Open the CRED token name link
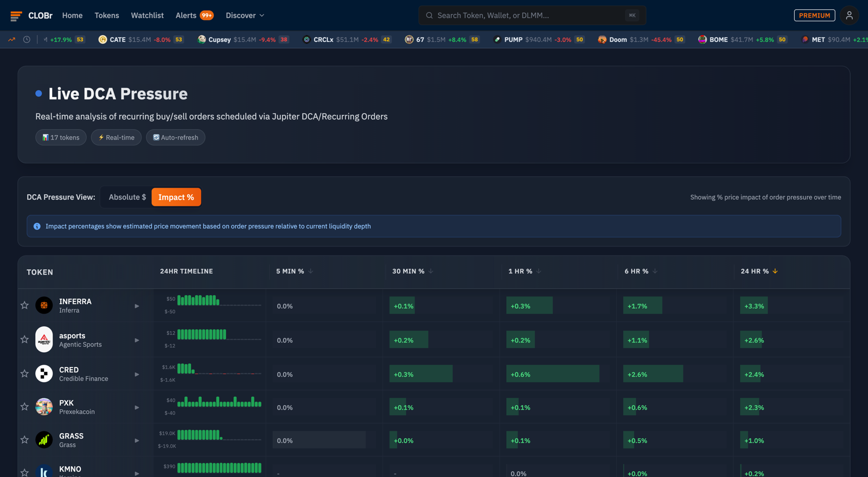The image size is (868, 477). (x=69, y=370)
